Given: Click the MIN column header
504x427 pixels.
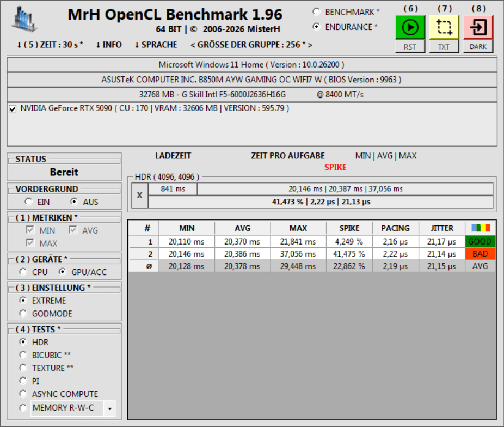Looking at the screenshot, I should 187,228.
